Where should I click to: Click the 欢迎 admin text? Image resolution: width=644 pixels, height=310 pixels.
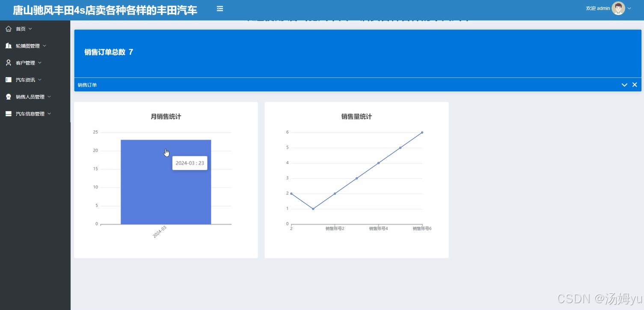pyautogui.click(x=598, y=9)
